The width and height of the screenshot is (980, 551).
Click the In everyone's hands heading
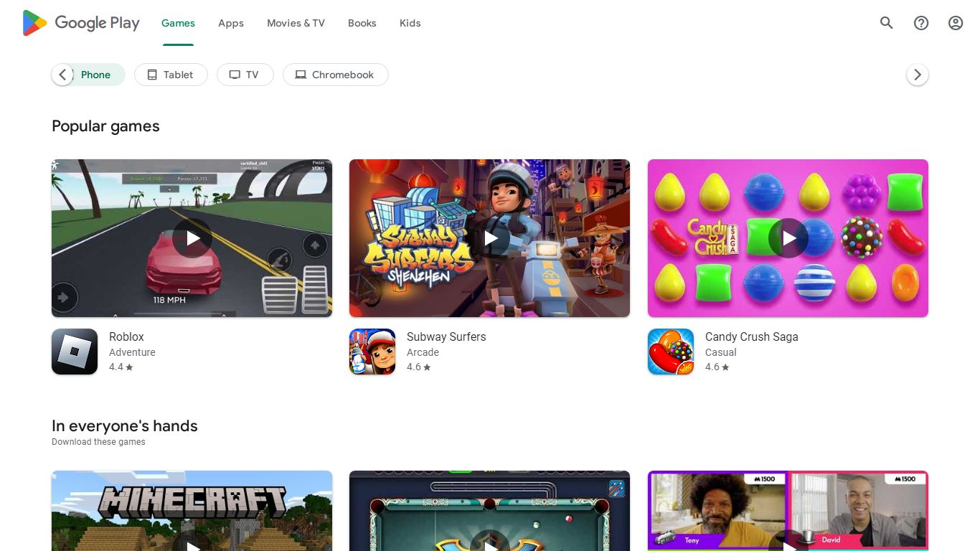[125, 425]
